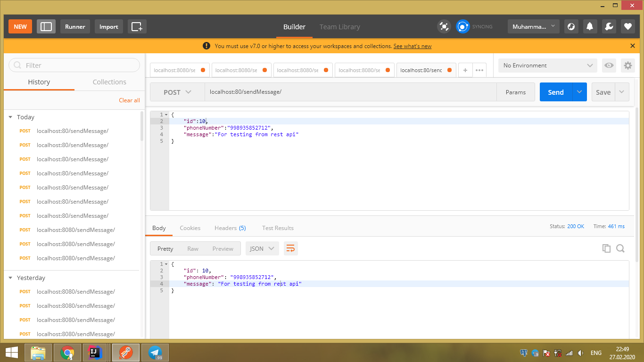
Task: Open the Save options dropdown arrow
Action: [622, 92]
